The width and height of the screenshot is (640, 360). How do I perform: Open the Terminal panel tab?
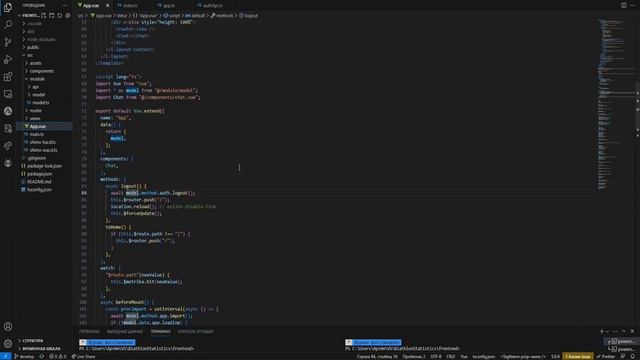160,331
